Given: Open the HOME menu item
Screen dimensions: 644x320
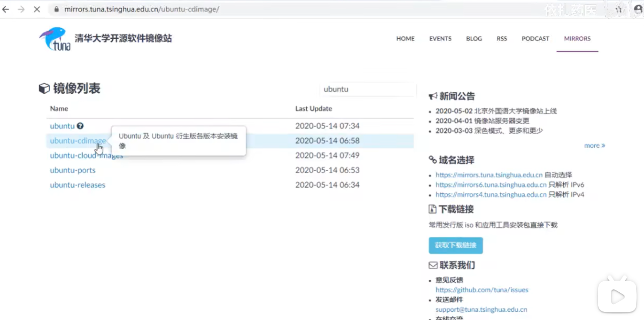Looking at the screenshot, I should coord(405,39).
